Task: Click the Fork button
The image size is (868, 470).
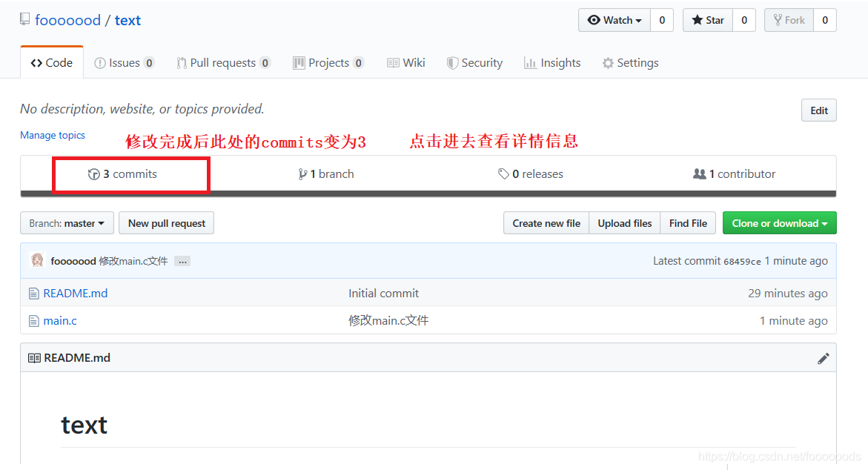Action: (x=789, y=21)
